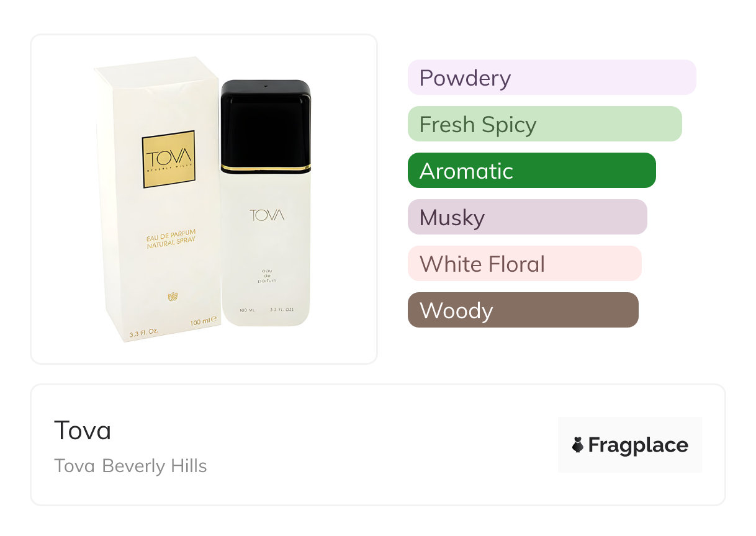Click the '100 ml' label on box

(x=202, y=320)
